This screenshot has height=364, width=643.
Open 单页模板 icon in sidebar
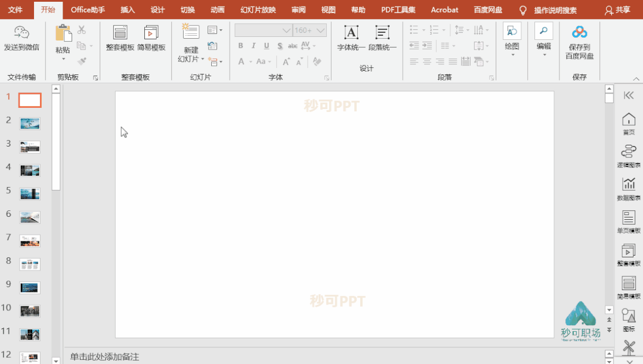click(x=629, y=217)
